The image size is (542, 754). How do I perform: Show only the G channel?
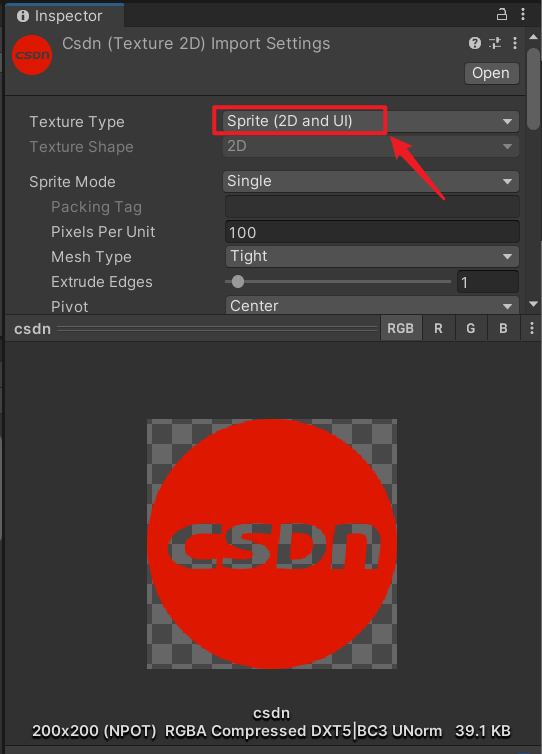(x=471, y=328)
